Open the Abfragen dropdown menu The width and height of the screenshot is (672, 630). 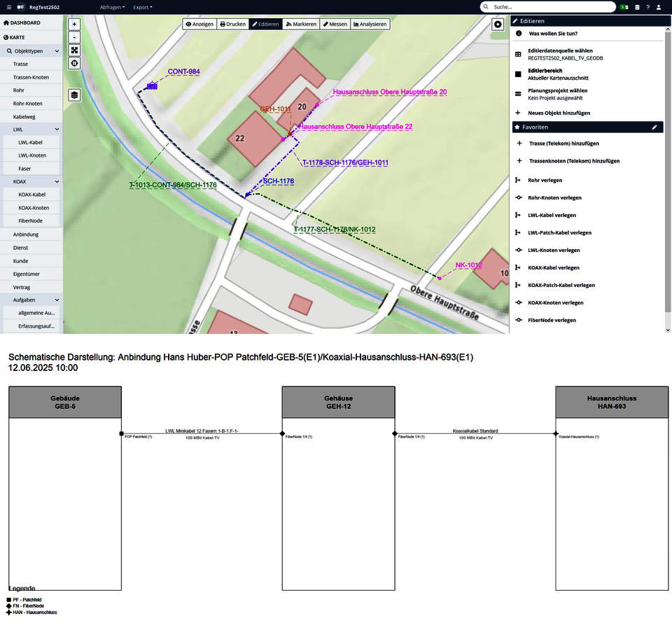click(112, 7)
